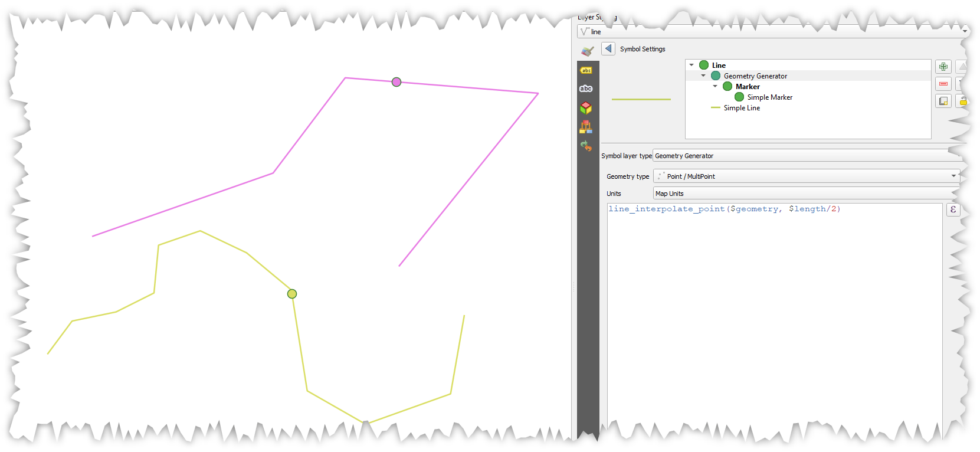Viewport: 980px width, 452px height.
Task: Move symbol layer up arrow button
Action: pos(962,67)
